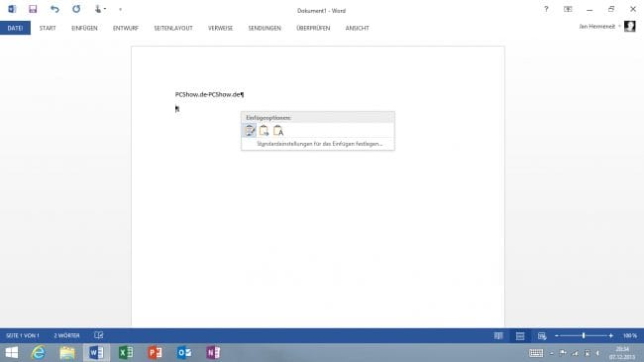
Task: Open the DATEI tab
Action: (15, 28)
